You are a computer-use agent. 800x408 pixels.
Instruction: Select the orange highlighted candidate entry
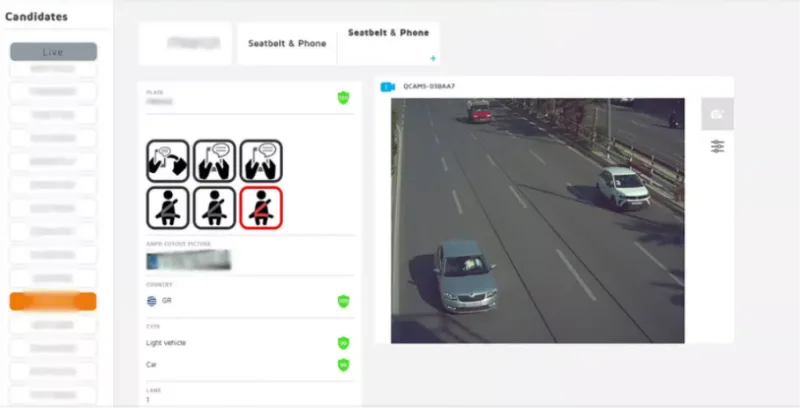pos(53,301)
